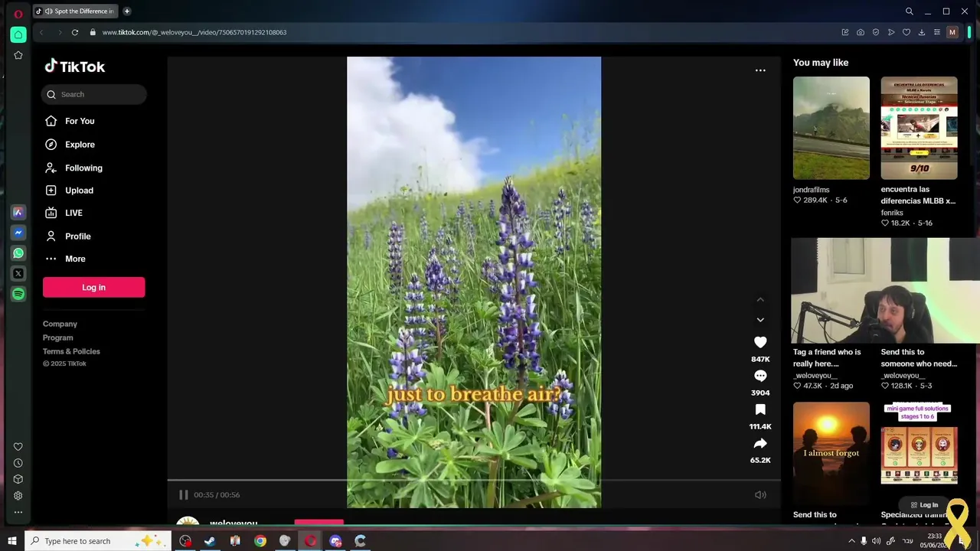The image size is (980, 551).
Task: Open Opera's ad blocker shield
Action: tap(876, 32)
